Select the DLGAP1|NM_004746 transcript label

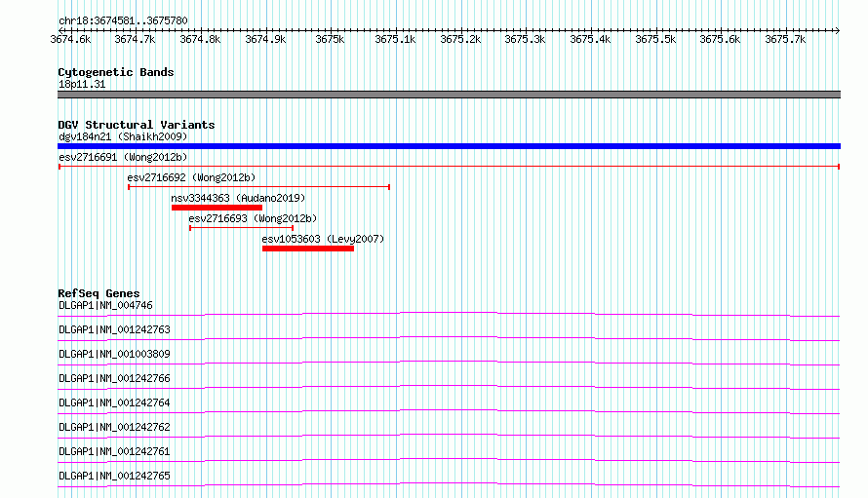point(105,305)
